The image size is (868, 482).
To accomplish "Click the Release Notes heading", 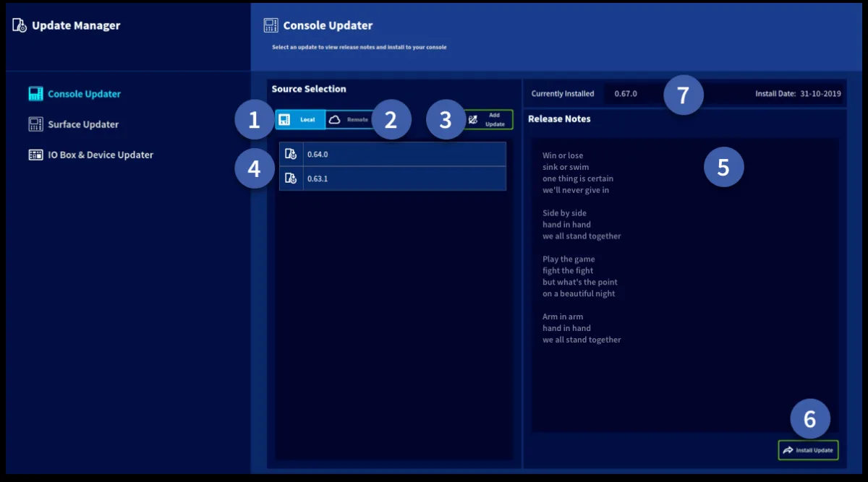I will [x=559, y=119].
